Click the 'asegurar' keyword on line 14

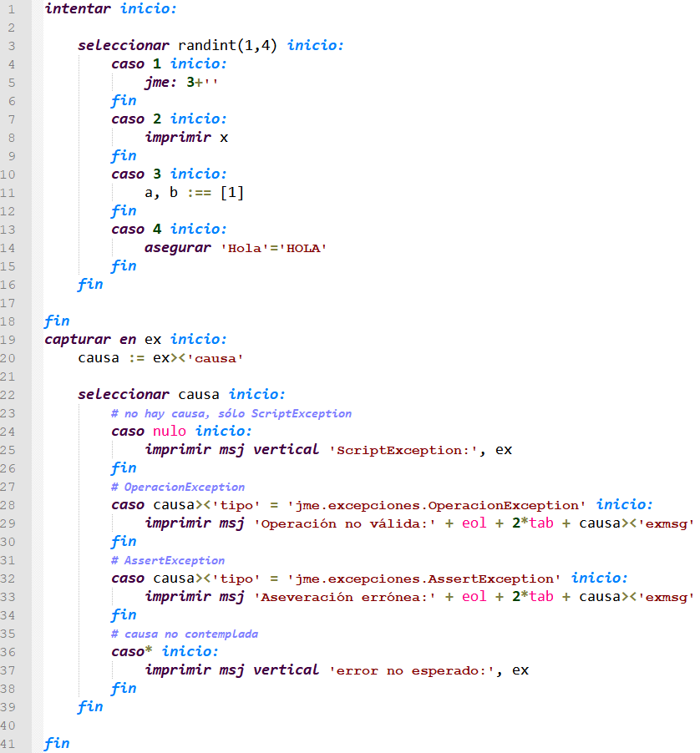coord(178,248)
